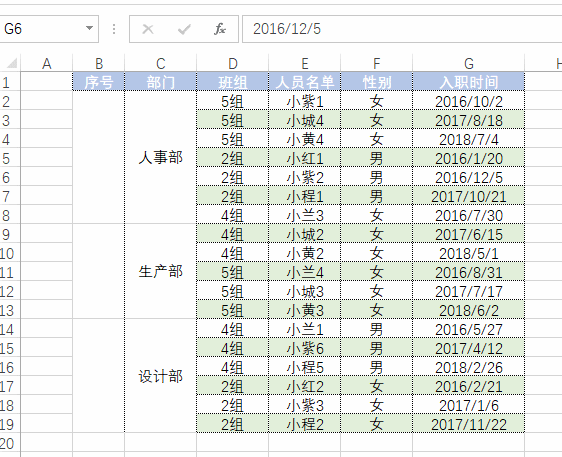
Task: Select cell with name 小紫6
Action: click(305, 348)
